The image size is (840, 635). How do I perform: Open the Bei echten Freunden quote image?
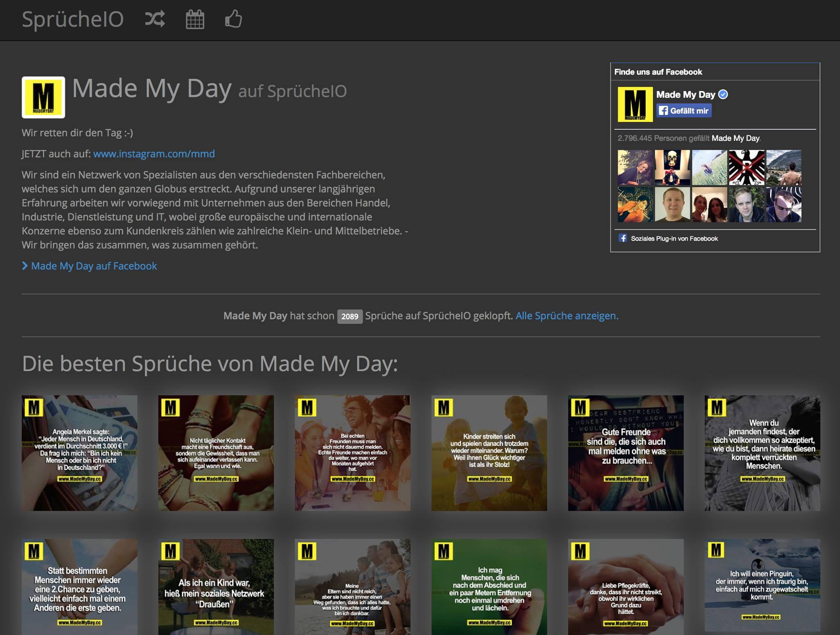coord(353,453)
